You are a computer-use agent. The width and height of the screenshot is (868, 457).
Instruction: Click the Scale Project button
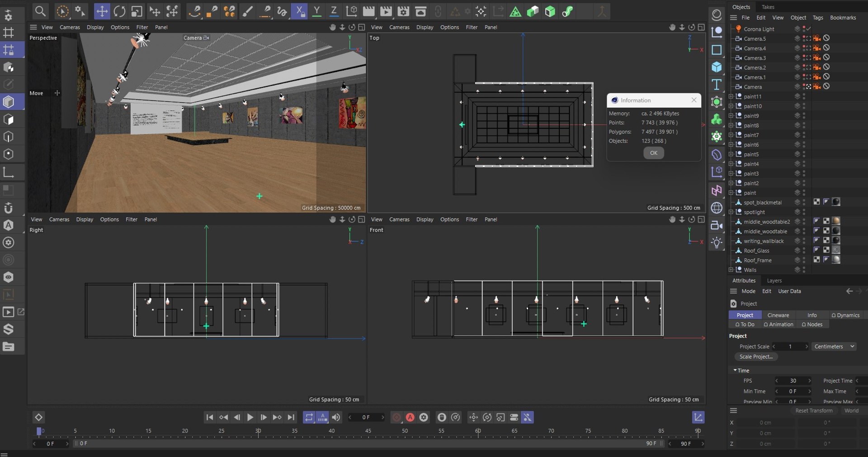click(756, 357)
